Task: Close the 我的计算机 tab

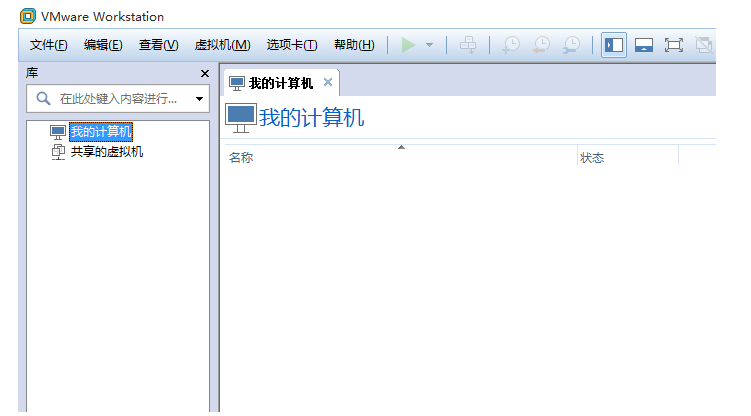Action: coord(328,82)
